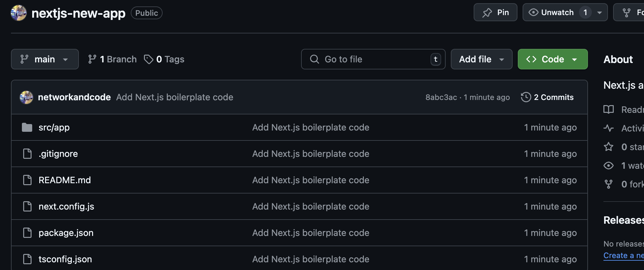
Task: Open the networkandcode author link
Action: pos(74,97)
